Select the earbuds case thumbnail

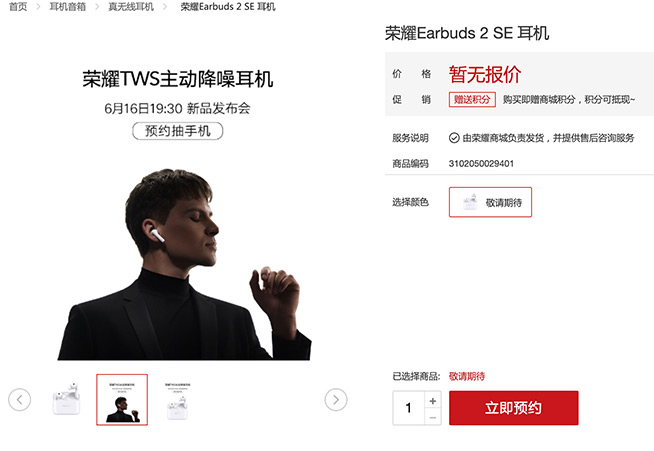tap(67, 399)
